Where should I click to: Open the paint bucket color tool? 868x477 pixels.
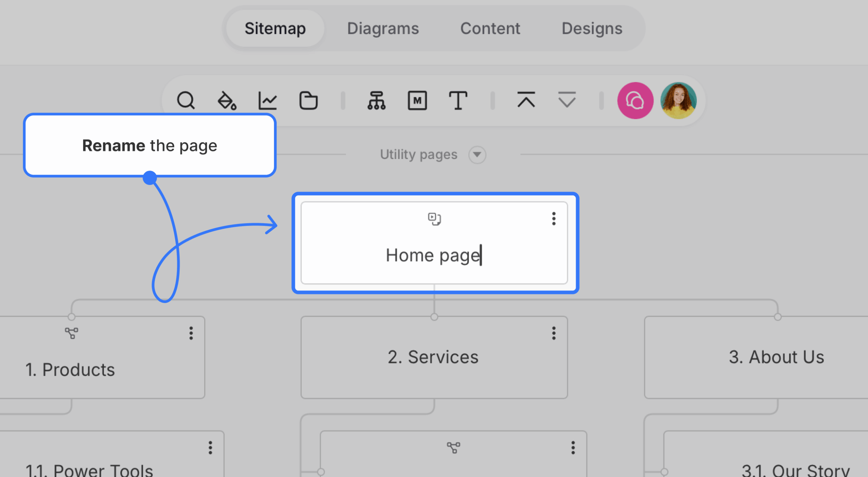point(227,100)
